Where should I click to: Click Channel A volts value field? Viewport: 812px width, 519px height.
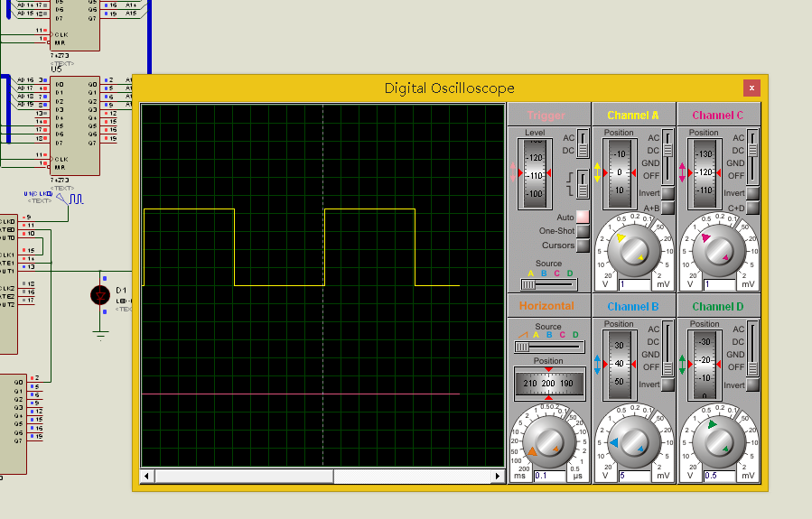click(634, 284)
